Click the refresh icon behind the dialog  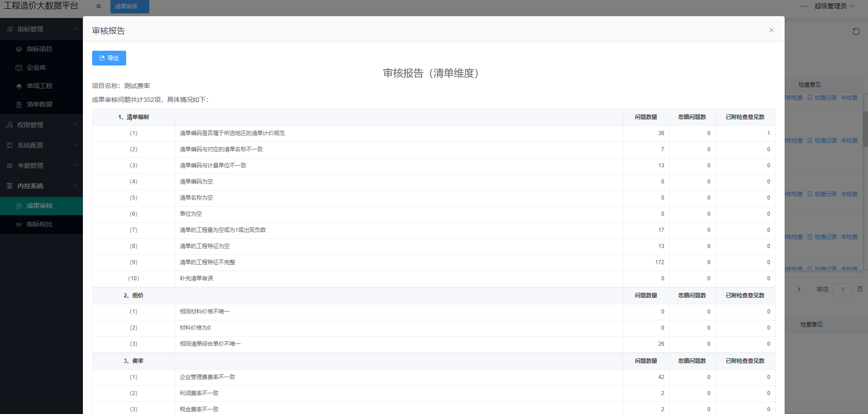click(x=856, y=31)
